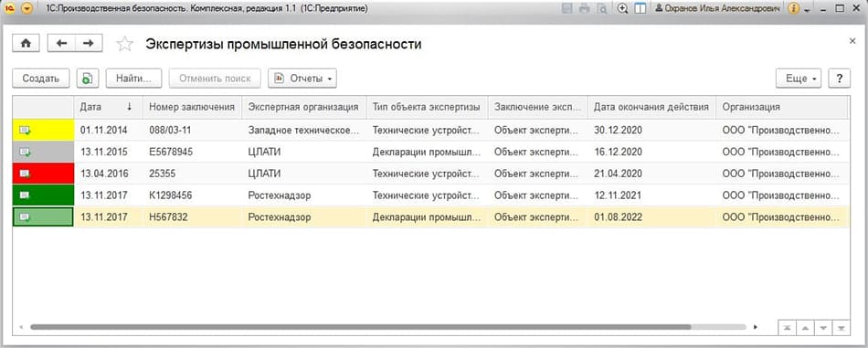The image size is (868, 348).
Task: Open help with the question mark button
Action: coord(839,79)
